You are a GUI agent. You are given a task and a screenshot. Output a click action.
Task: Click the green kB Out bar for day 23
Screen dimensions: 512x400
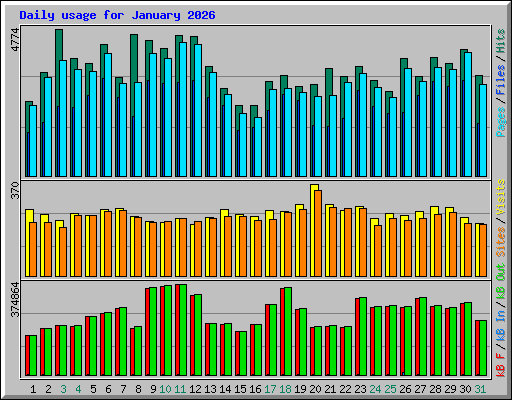pos(363,337)
